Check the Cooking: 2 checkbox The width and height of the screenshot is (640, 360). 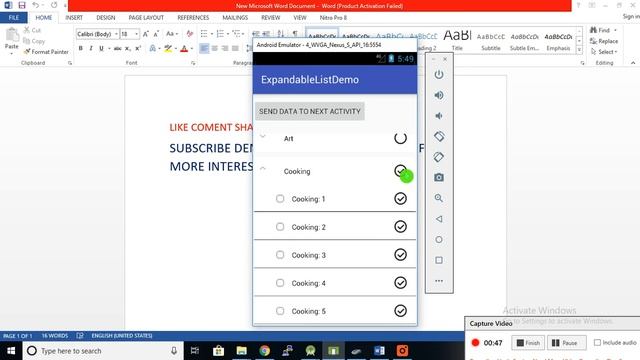(280, 227)
